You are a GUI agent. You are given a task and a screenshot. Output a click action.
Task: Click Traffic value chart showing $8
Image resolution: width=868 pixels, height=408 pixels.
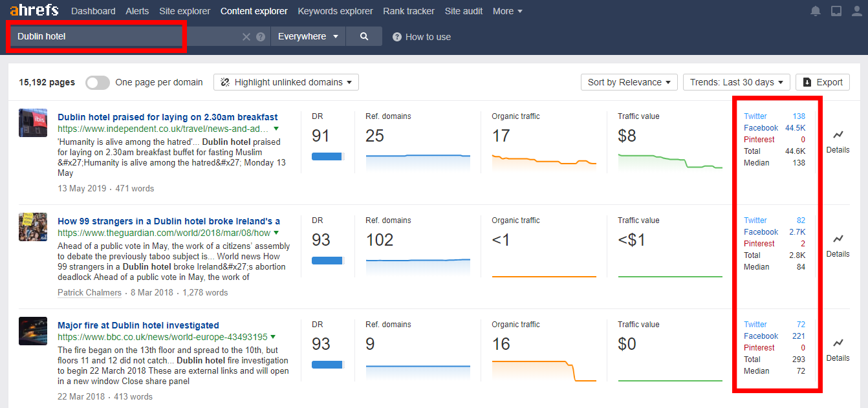670,162
